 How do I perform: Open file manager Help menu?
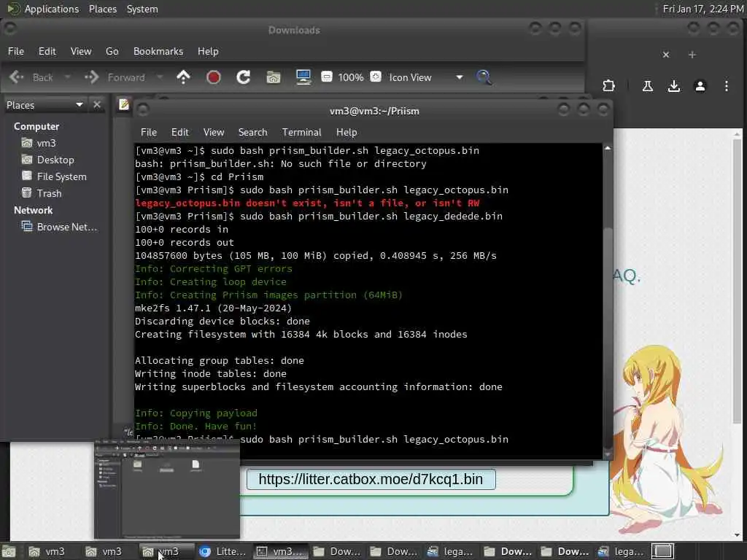[208, 52]
